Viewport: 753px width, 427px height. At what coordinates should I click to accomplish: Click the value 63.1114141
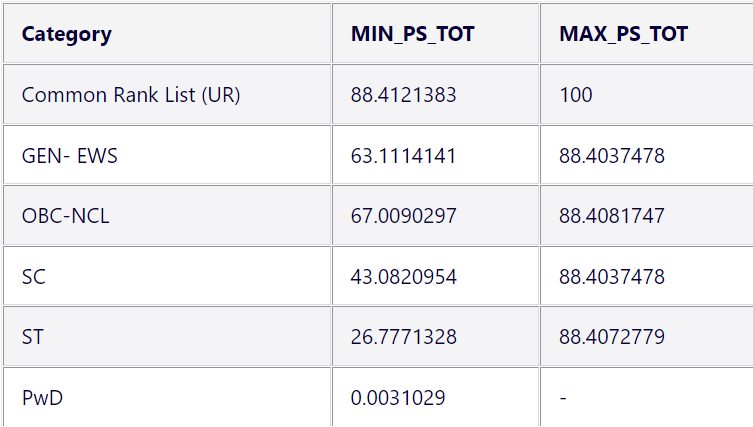pyautogui.click(x=403, y=156)
